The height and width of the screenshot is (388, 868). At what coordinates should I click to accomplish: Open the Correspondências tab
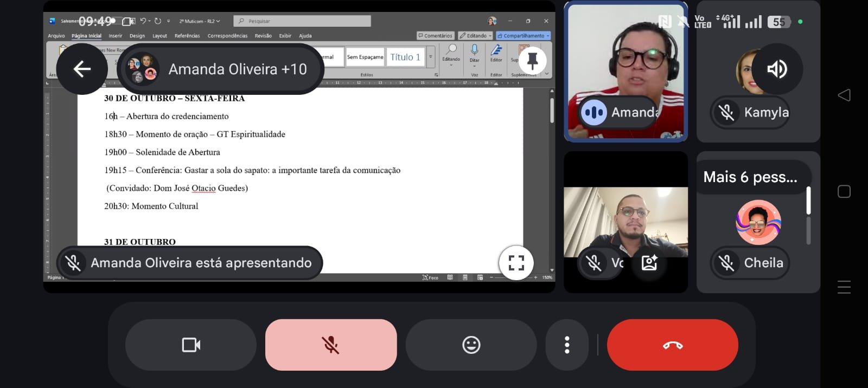[227, 36]
